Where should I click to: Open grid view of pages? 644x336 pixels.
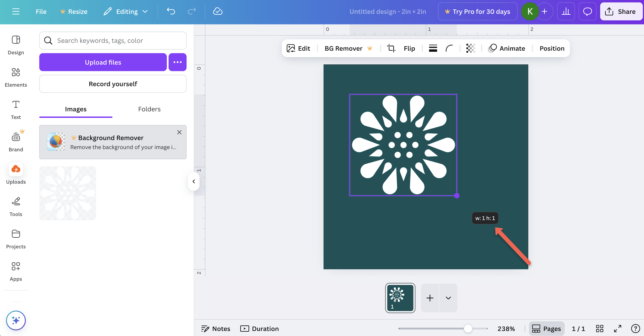point(600,329)
